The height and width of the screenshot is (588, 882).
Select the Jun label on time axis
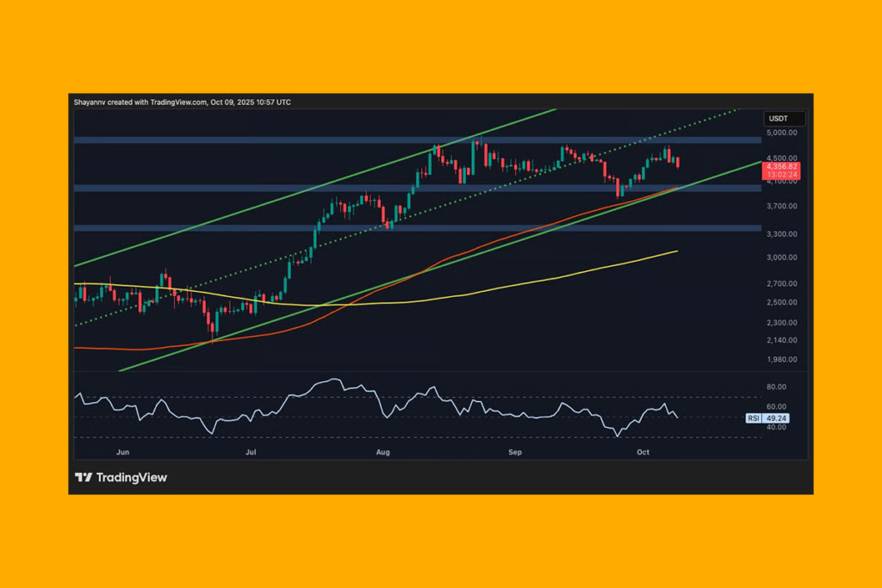pos(122,451)
